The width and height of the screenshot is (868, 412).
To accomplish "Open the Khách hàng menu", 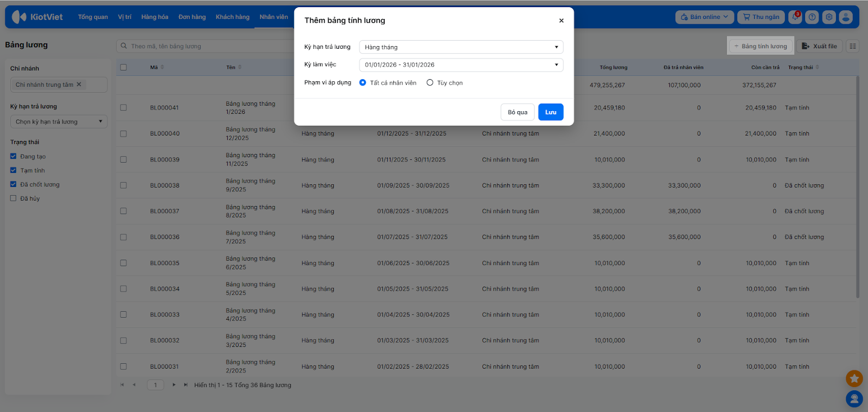I will (232, 17).
